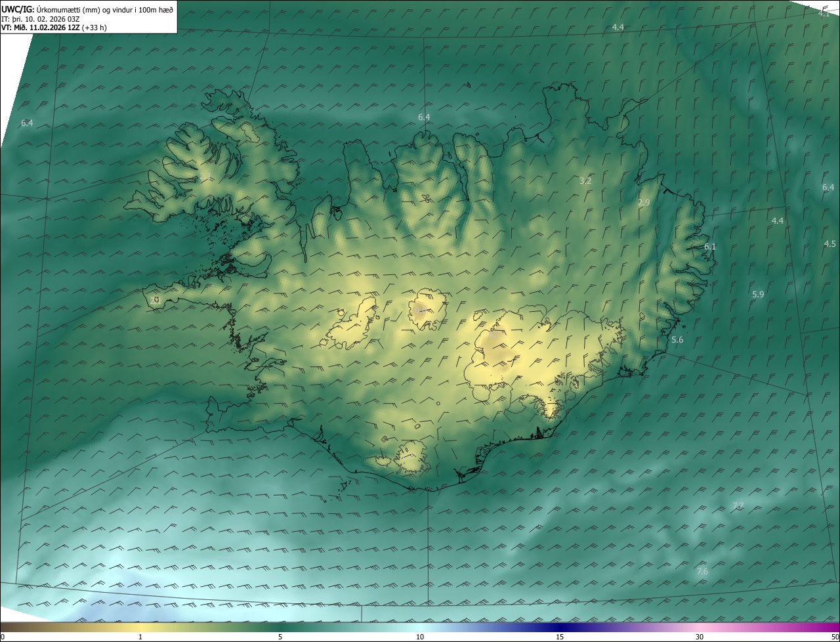Click the 7.7 value label over the sea
The image size is (840, 642).
[x=738, y=505]
